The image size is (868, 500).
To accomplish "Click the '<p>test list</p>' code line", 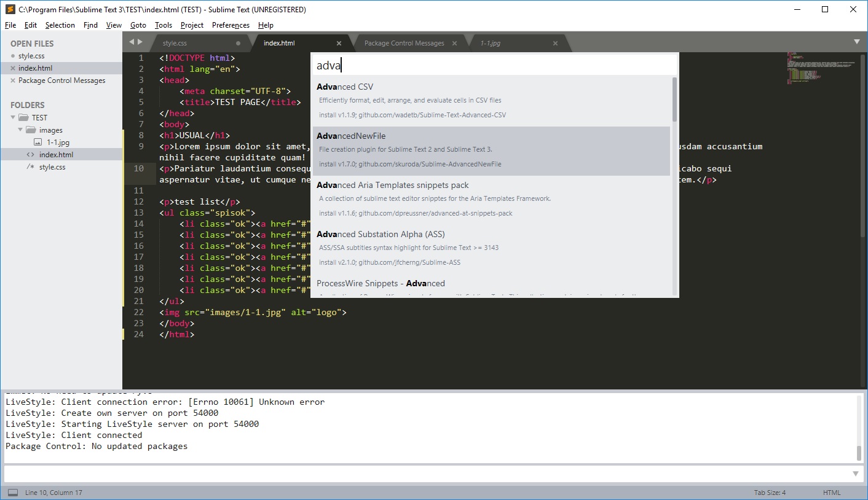I will pyautogui.click(x=200, y=201).
